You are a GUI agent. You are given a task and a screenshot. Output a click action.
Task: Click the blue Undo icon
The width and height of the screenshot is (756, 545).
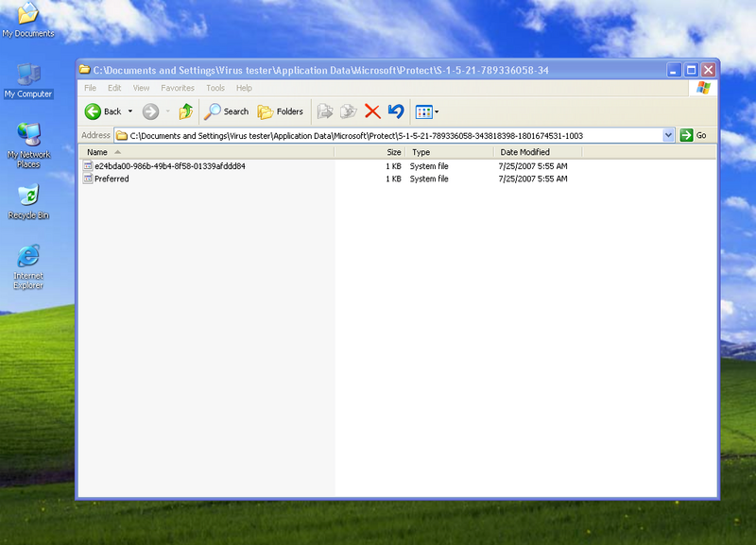point(396,111)
